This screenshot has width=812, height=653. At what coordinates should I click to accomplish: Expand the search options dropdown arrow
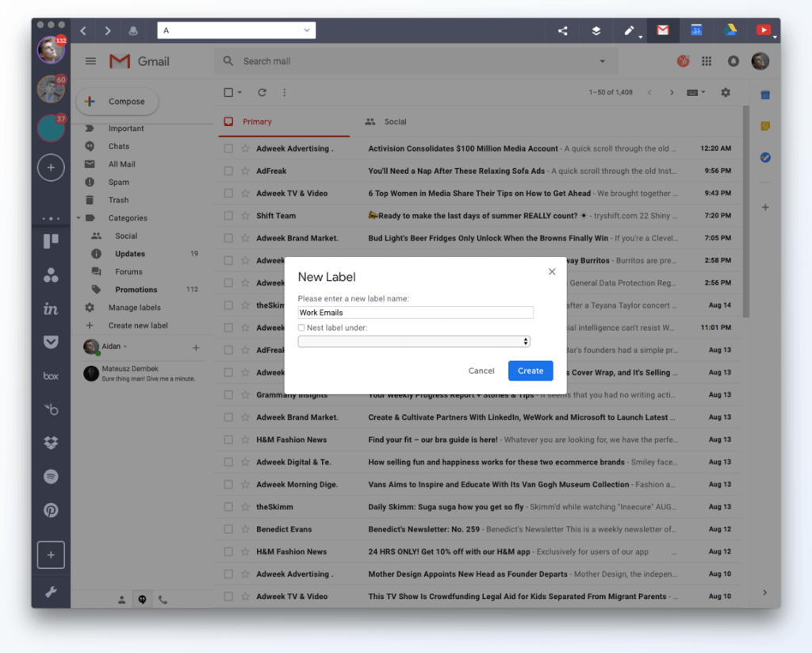[x=603, y=61]
